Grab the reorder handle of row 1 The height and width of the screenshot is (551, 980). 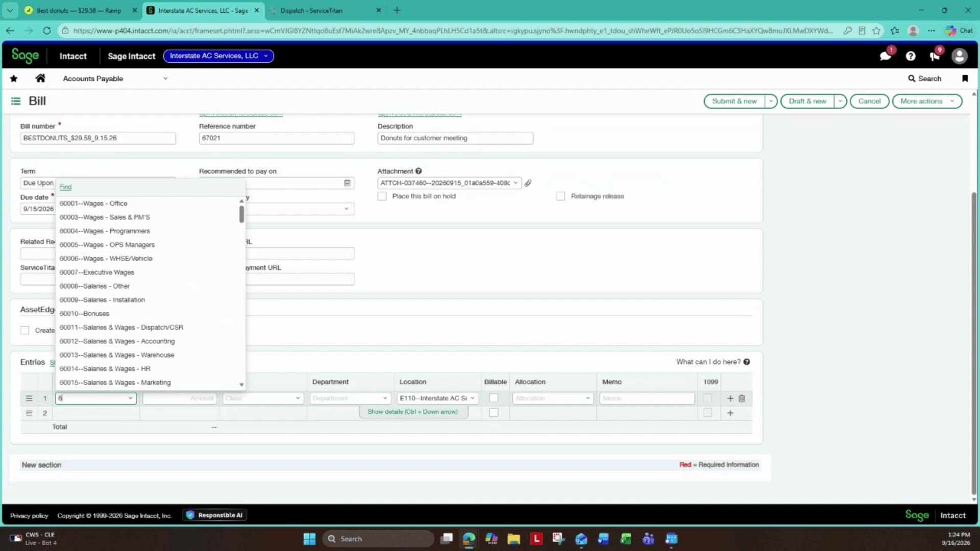click(x=29, y=398)
